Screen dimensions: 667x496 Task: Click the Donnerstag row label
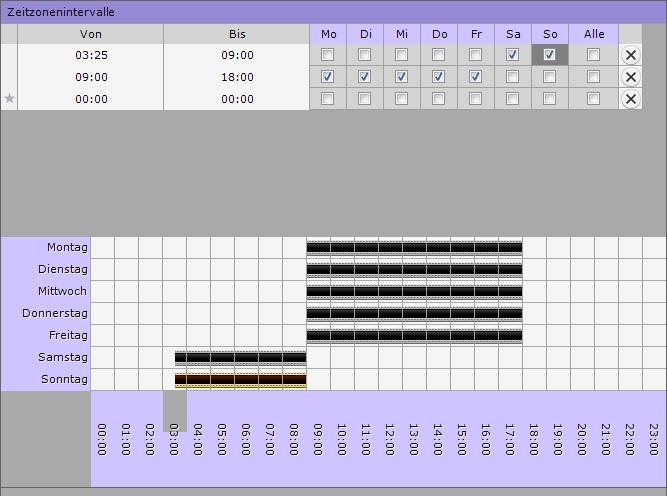(55, 314)
